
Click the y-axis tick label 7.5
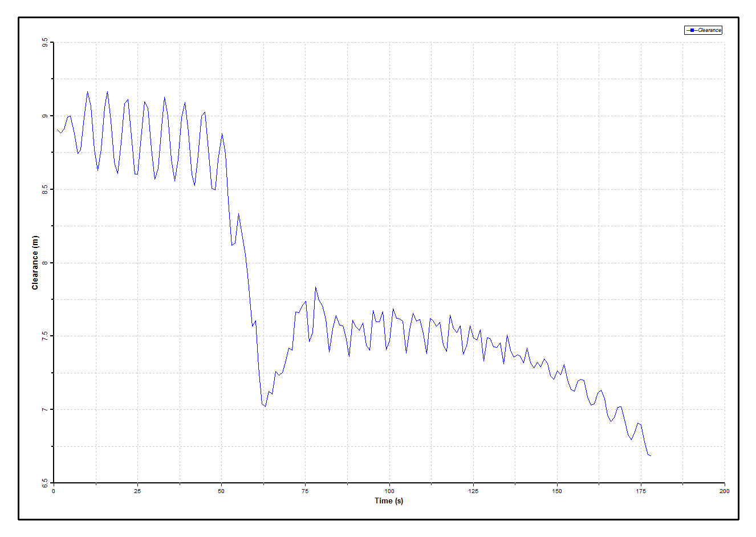(44, 336)
